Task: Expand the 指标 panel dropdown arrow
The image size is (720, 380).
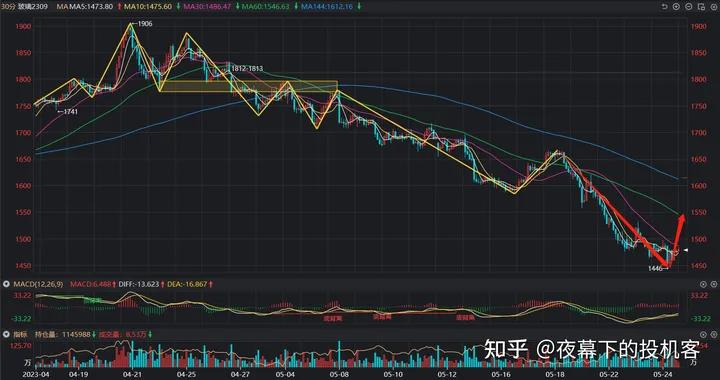Action: click(x=6, y=335)
